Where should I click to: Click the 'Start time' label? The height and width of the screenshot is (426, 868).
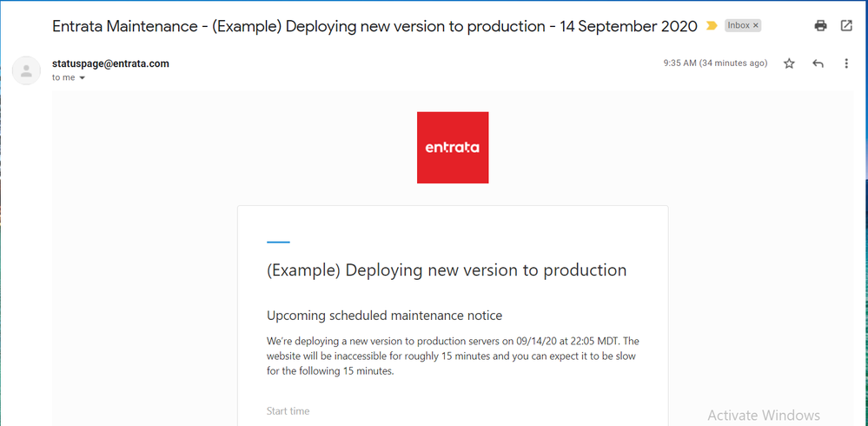288,411
